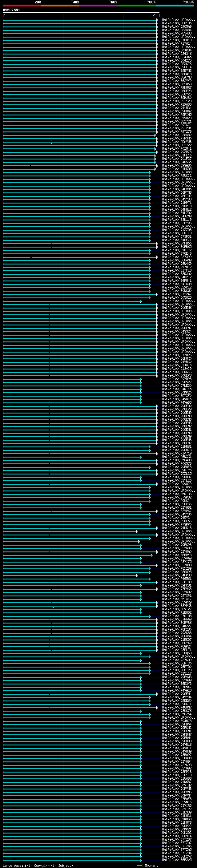Screen dimensions: 197x868
Task: Open hit UniRef100_Q9C5A9
Action: [177, 26]
